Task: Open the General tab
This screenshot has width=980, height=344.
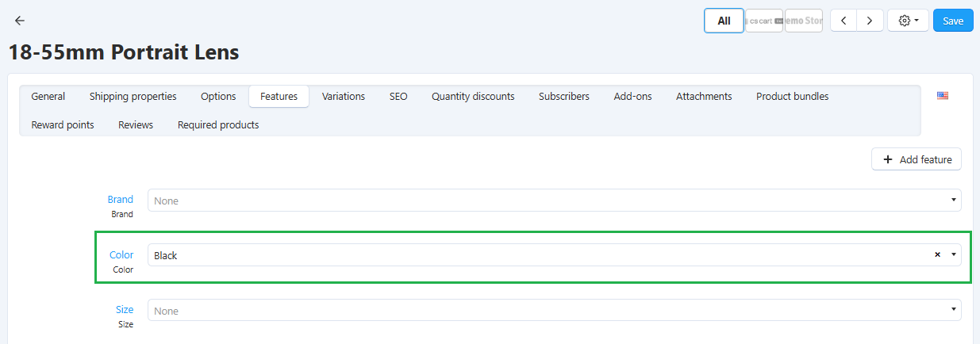Action: tap(48, 96)
